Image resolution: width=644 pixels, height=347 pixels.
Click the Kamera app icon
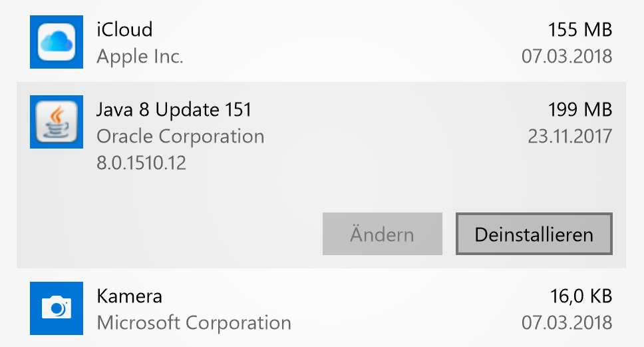point(57,308)
